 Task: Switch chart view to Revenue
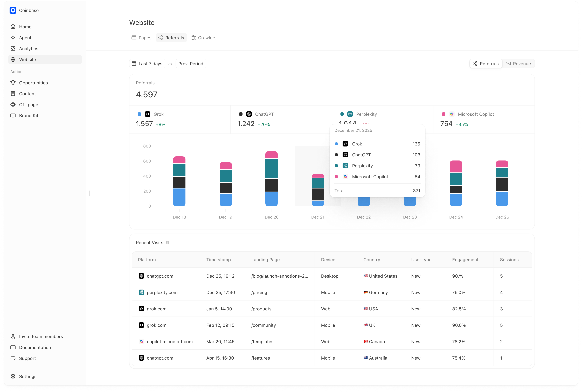(x=518, y=64)
